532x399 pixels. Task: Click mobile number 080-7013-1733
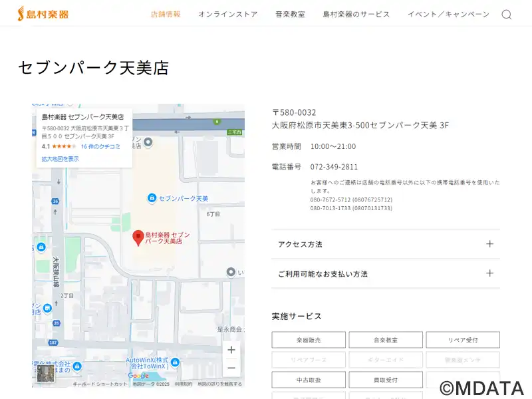point(351,208)
